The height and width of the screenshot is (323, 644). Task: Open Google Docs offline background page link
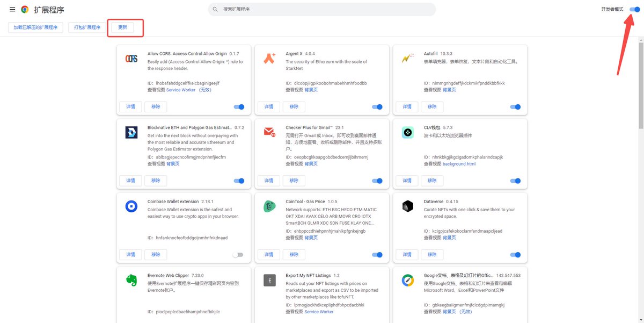[x=457, y=312]
